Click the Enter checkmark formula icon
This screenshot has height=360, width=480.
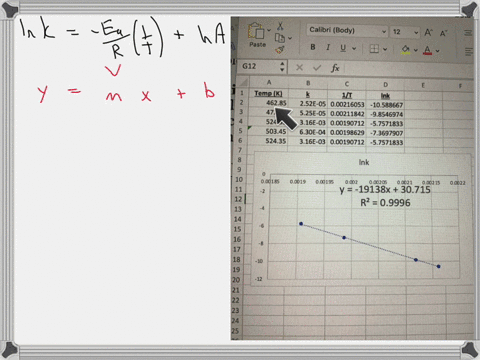coord(317,68)
